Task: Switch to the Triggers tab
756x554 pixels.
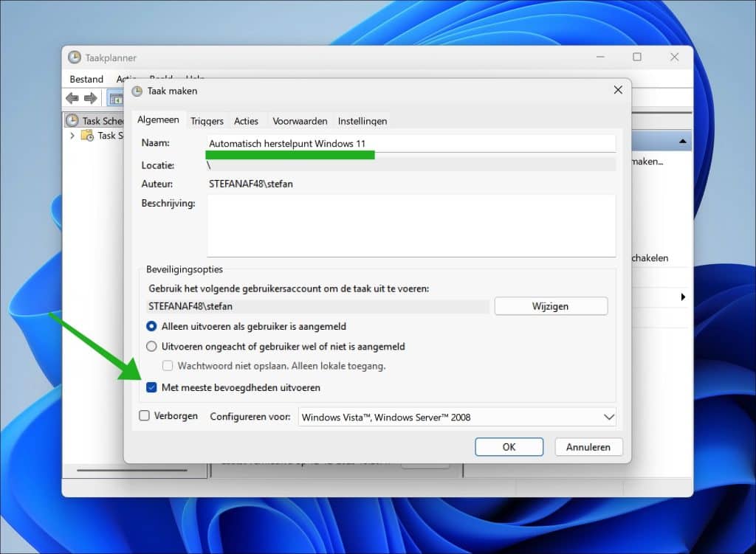Action: (207, 120)
